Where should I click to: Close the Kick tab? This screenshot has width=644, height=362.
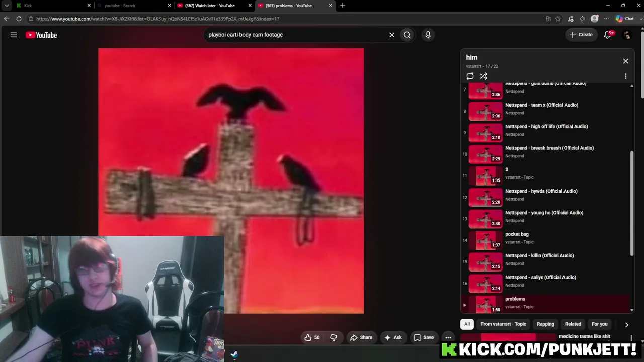89,6
